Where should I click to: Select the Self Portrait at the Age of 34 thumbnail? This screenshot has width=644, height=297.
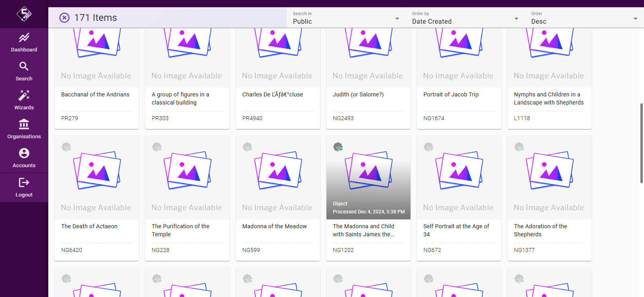coord(459,178)
